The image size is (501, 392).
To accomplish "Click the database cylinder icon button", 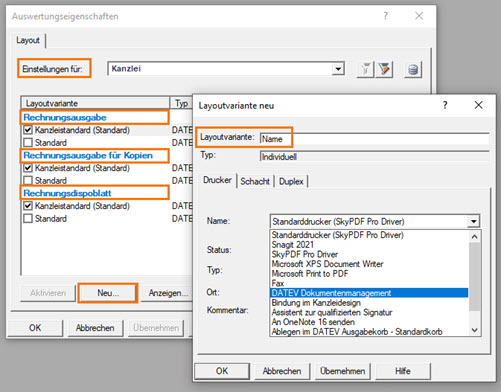I will coord(413,69).
